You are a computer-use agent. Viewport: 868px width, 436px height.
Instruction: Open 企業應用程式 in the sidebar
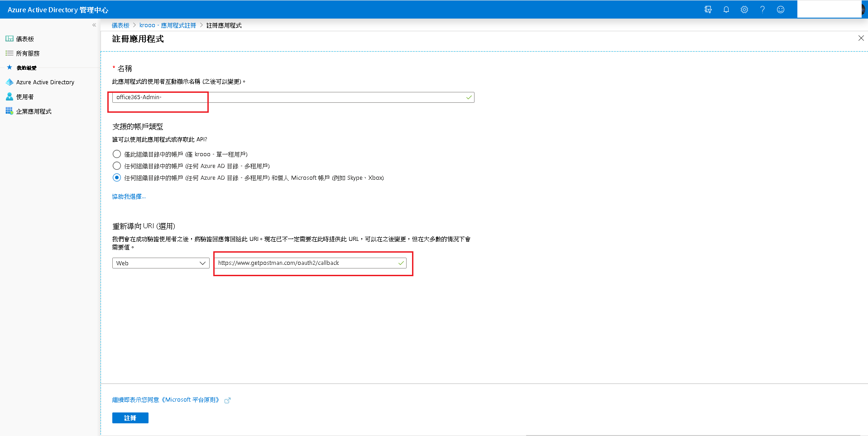tap(34, 111)
